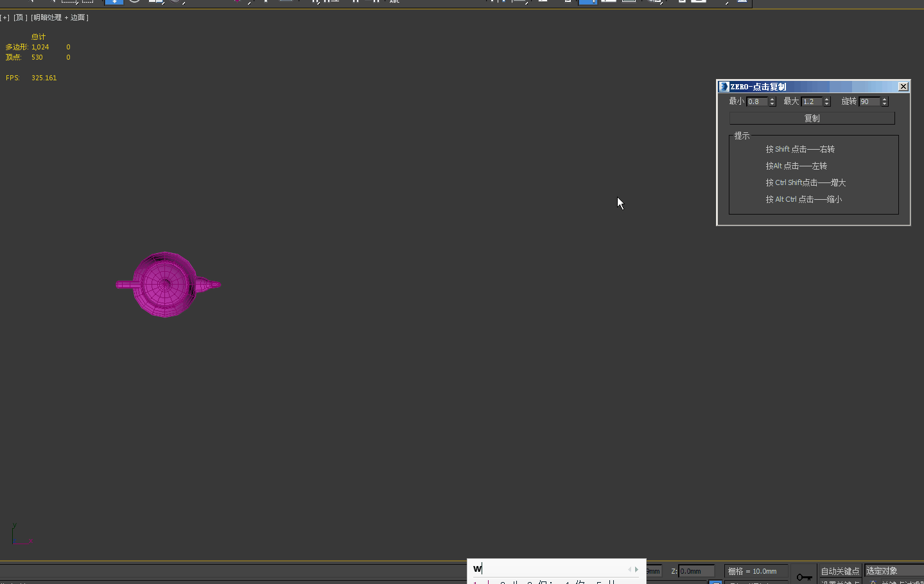This screenshot has width=924, height=584.
Task: Click the spinner arrows beside 旋转 field
Action: (885, 102)
